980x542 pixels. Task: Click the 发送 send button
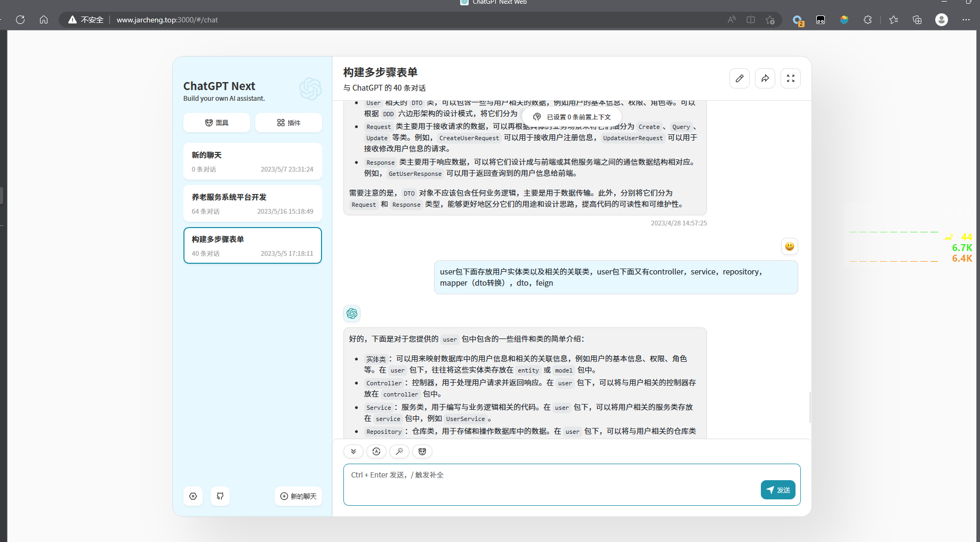(x=778, y=490)
